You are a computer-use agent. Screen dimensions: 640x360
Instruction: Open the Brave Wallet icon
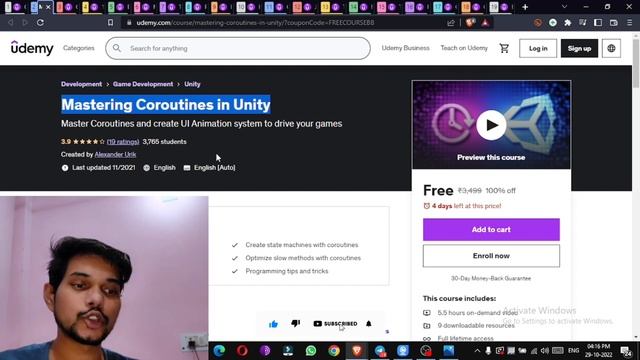613,23
